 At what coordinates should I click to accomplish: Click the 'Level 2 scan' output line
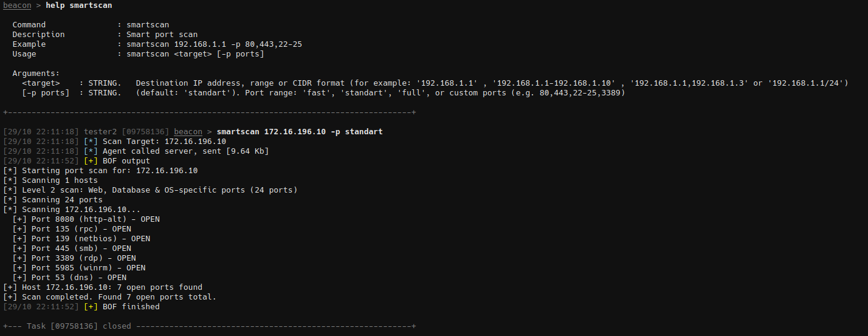point(159,190)
